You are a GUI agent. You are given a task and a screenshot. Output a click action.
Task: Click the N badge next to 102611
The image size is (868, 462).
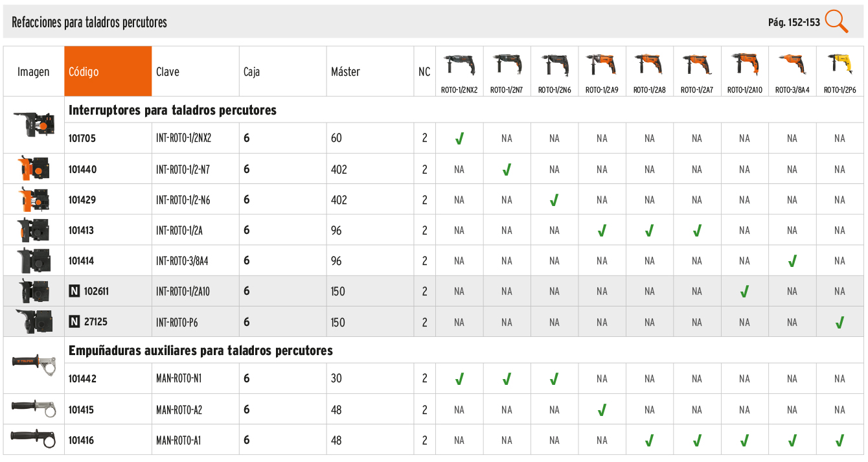coord(74,292)
